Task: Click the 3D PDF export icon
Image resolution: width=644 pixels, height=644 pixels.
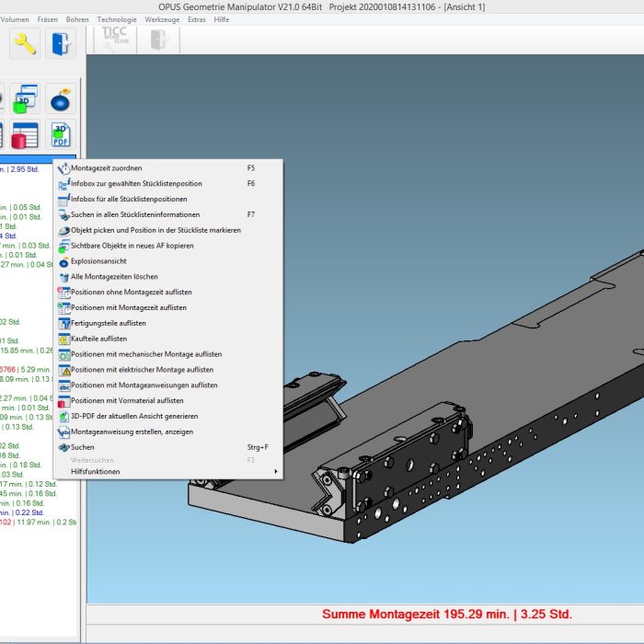Action: click(61, 134)
